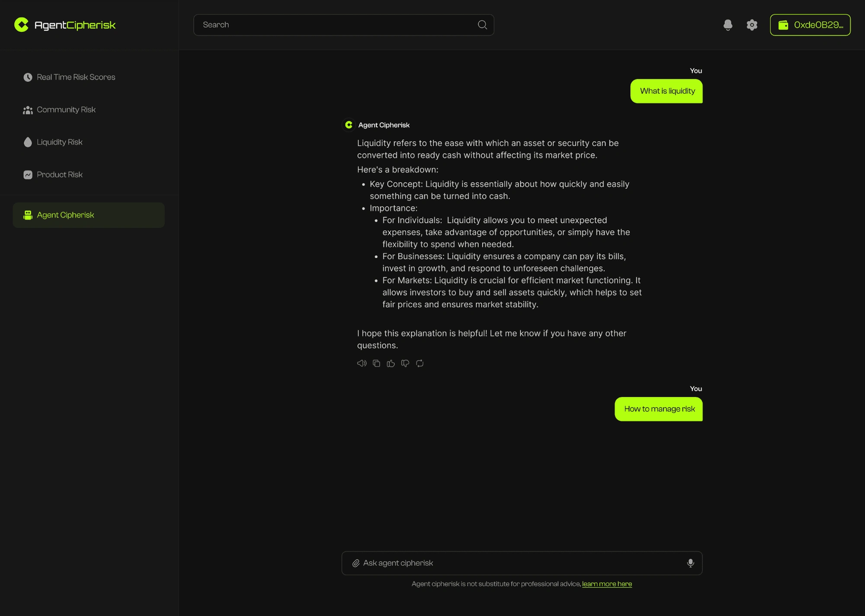865x616 pixels.
Task: Click the read aloud speaker icon
Action: click(362, 363)
